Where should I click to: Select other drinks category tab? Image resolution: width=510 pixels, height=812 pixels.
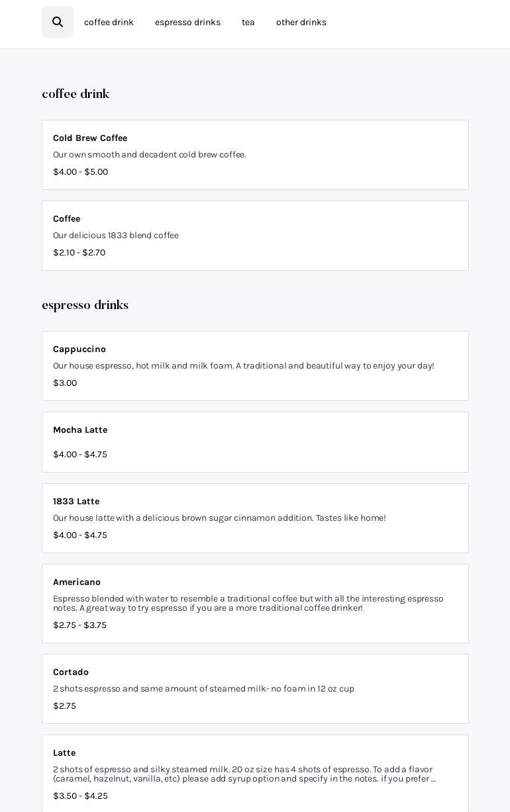tap(301, 23)
